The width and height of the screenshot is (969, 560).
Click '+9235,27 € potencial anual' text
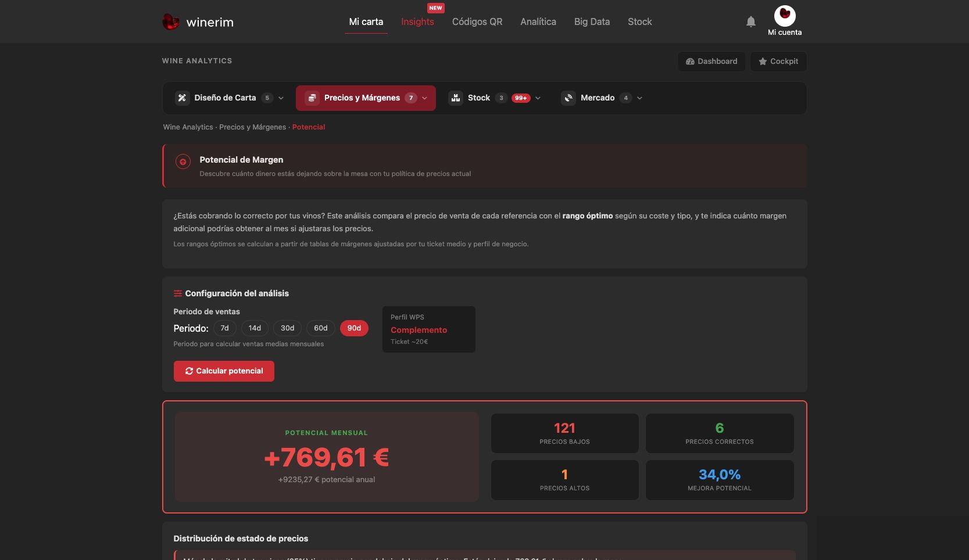(x=327, y=480)
